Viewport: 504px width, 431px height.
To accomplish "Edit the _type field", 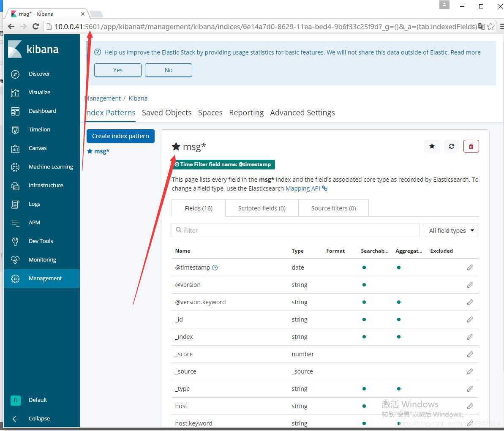I will click(x=470, y=389).
